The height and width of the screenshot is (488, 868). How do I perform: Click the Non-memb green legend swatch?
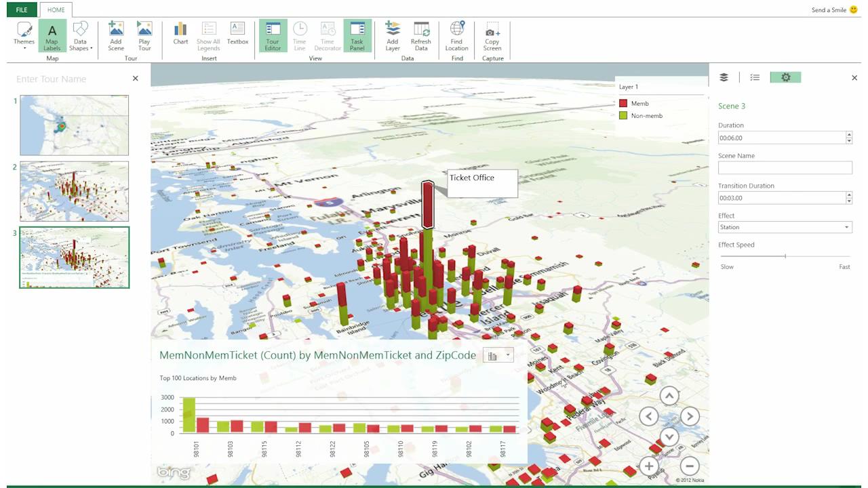click(x=623, y=116)
